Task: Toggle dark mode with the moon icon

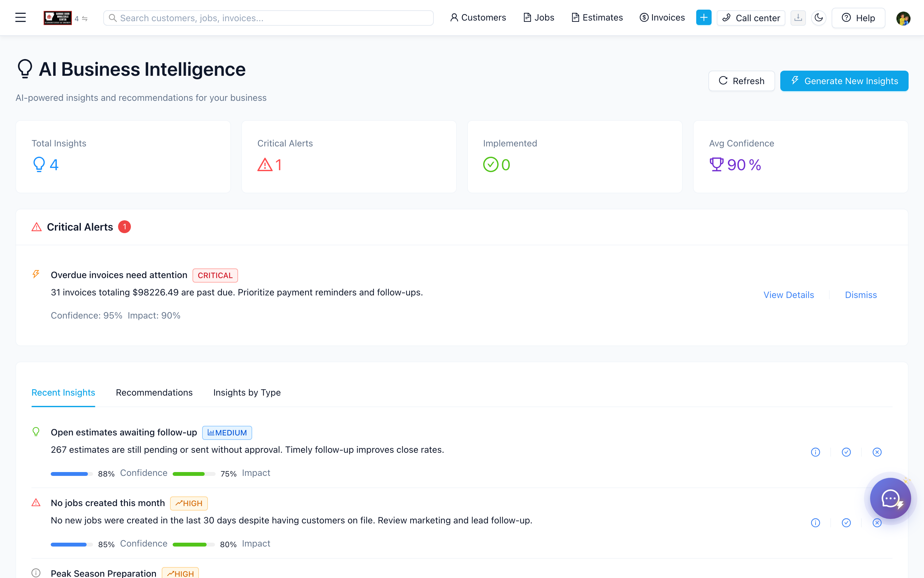Action: 819,18
